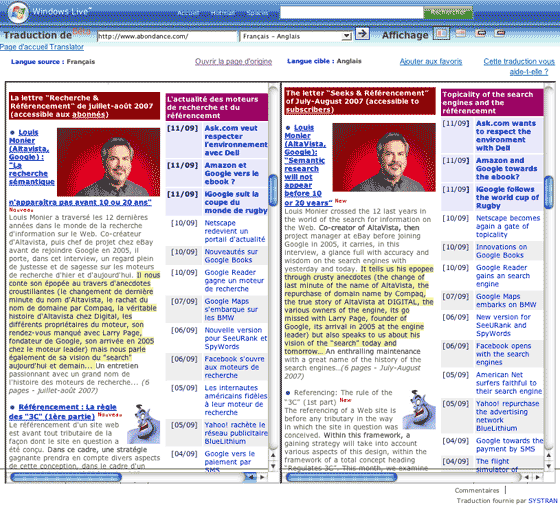Select the fourth Affichage layout icon
Viewport: 560px width, 505px height.
tap(500, 33)
